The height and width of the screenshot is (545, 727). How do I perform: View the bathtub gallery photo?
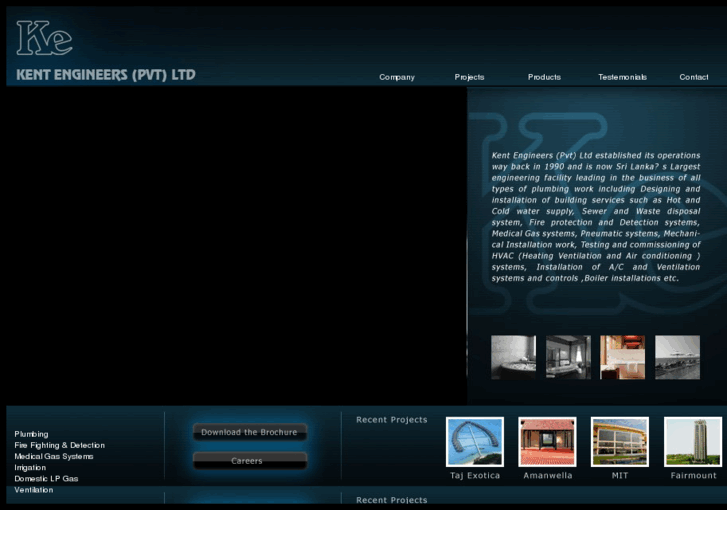point(513,357)
